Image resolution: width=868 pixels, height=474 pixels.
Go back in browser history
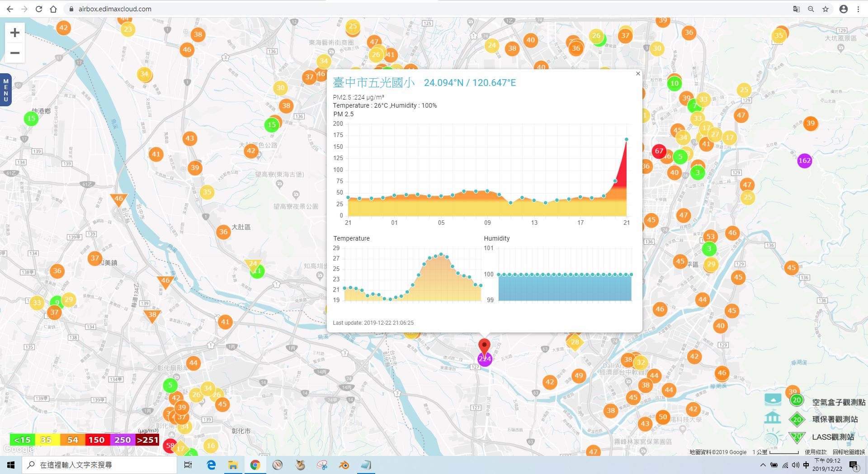tap(10, 9)
